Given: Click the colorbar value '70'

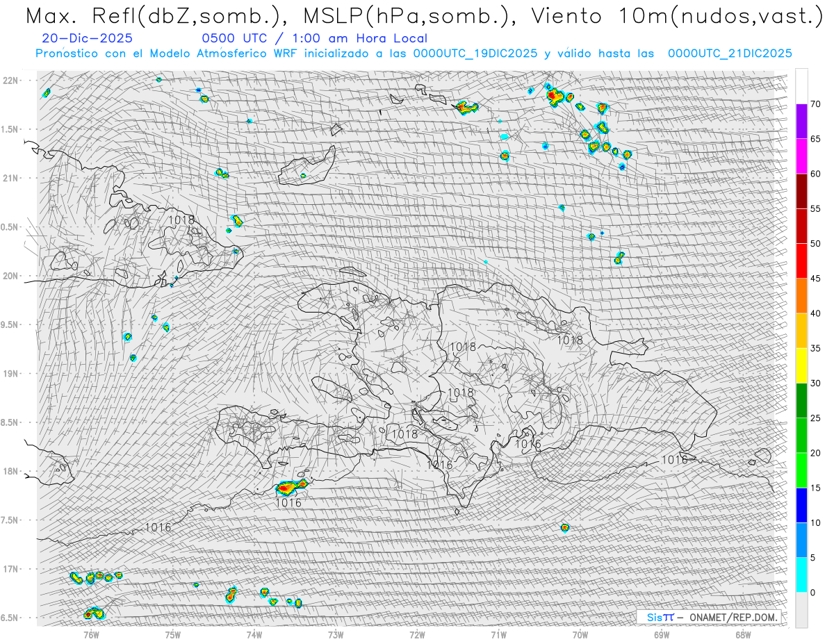Looking at the screenshot, I should coord(815,104).
